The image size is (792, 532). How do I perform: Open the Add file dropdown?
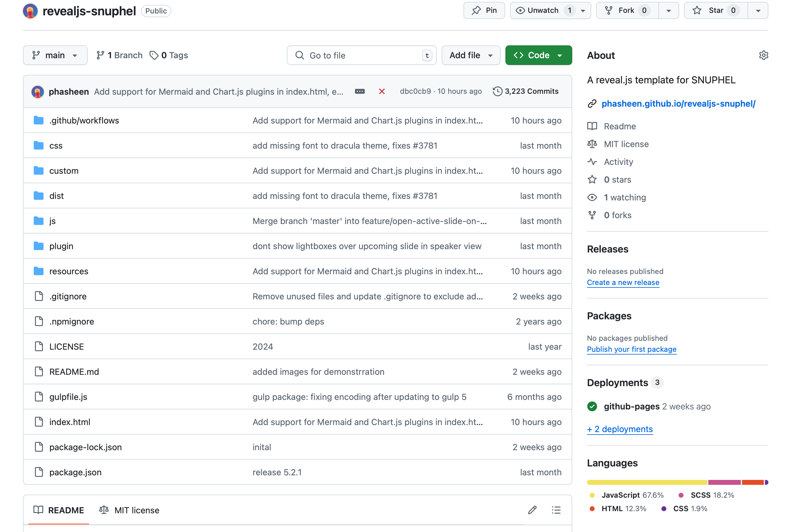point(471,55)
